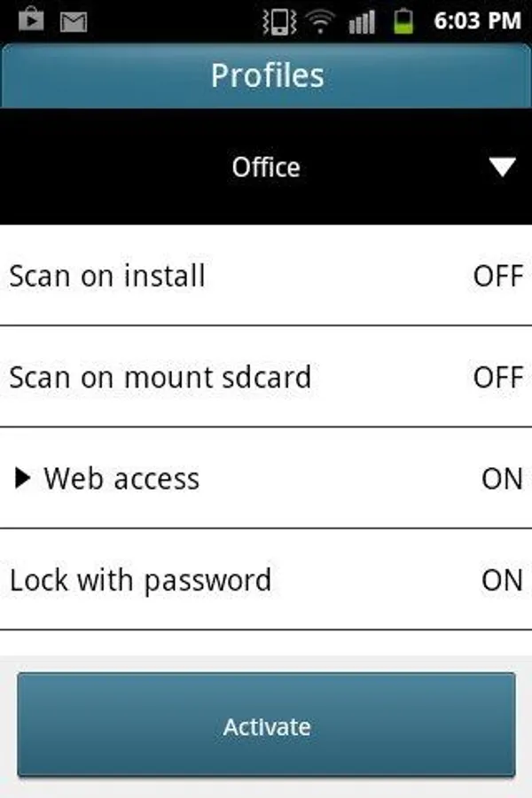The height and width of the screenshot is (798, 532).
Task: Tap the 6:03 PM clock
Action: click(x=476, y=20)
